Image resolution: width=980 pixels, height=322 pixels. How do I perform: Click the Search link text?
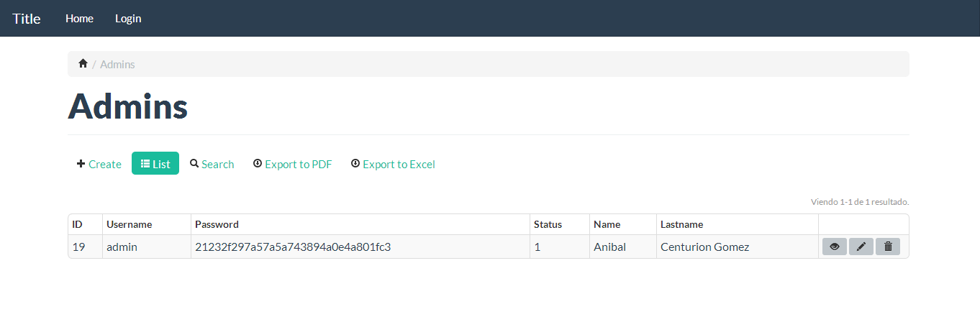tap(218, 164)
